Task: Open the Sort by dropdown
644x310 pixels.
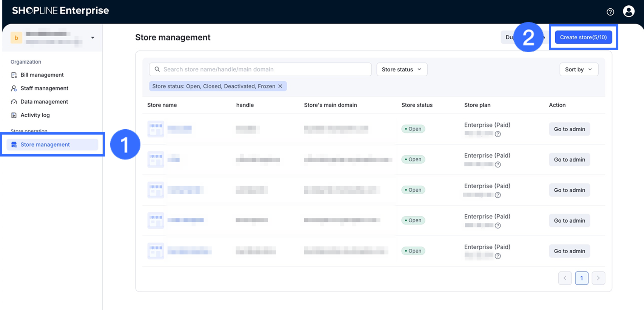Action: [578, 70]
